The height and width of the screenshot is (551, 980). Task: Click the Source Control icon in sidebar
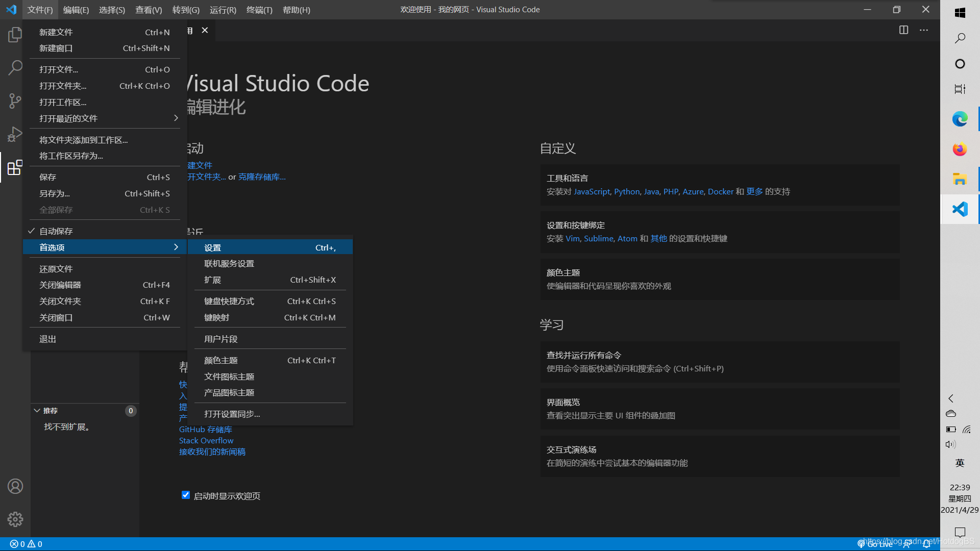pyautogui.click(x=15, y=99)
